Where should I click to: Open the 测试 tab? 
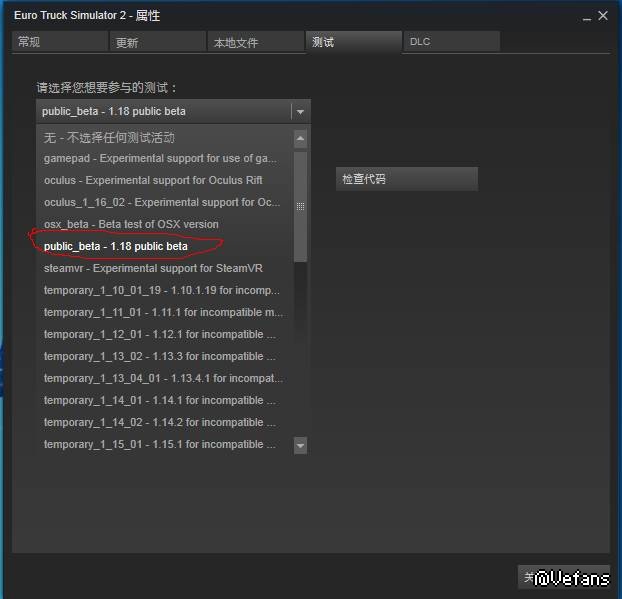354,42
